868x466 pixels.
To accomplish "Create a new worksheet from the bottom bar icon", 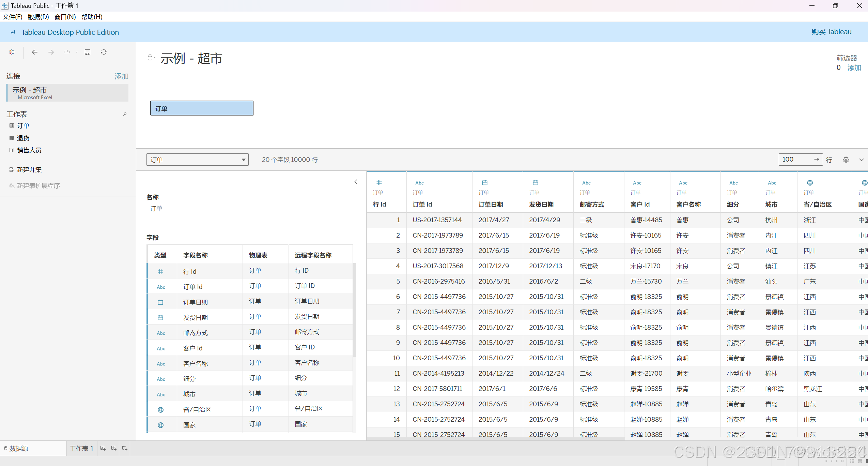I will pyautogui.click(x=103, y=448).
